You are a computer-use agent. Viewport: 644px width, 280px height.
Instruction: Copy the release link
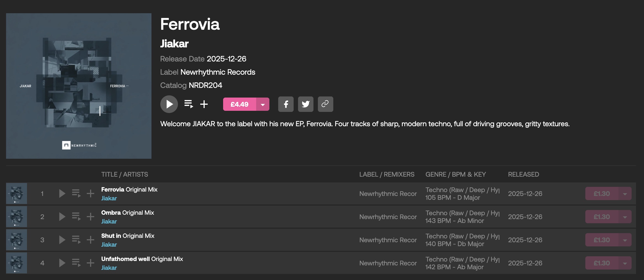(325, 104)
